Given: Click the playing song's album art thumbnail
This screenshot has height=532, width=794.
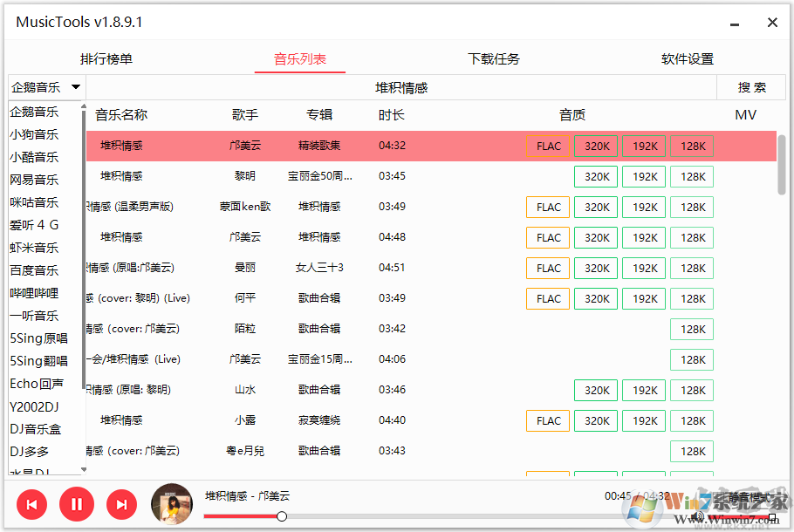Looking at the screenshot, I should point(171,504).
